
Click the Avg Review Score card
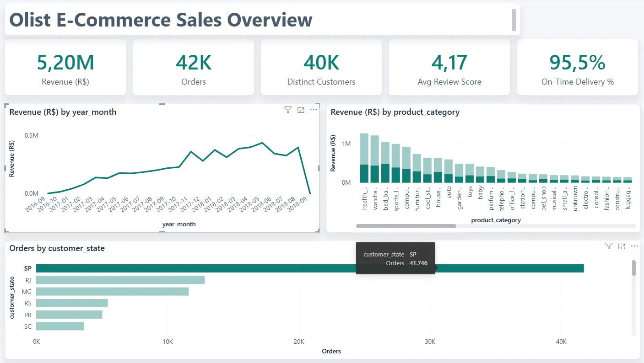point(449,67)
